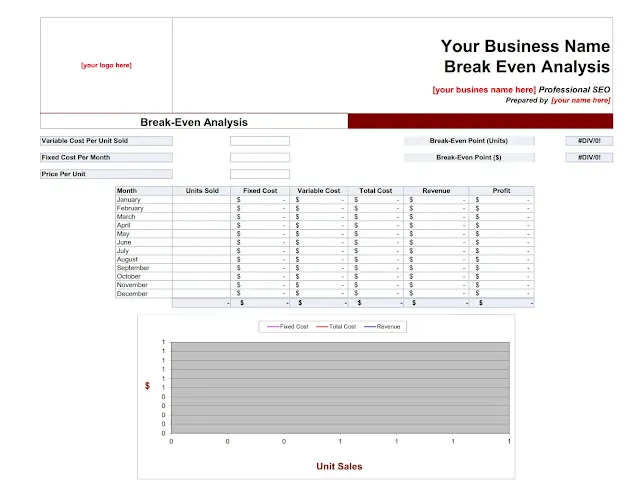Screen dimensions: 640x494
Task: Select the Break-Even Point ($) #DIV/0! result cell
Action: [x=589, y=157]
